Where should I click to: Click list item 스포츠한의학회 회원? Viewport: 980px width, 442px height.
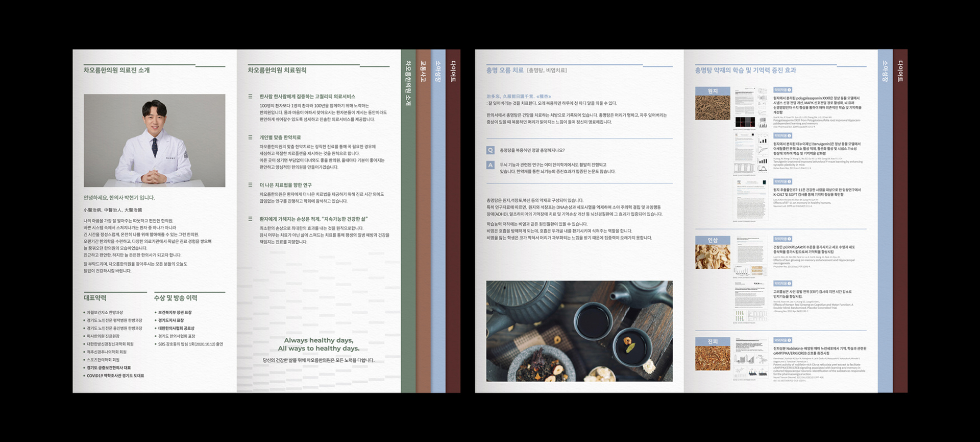click(x=101, y=360)
